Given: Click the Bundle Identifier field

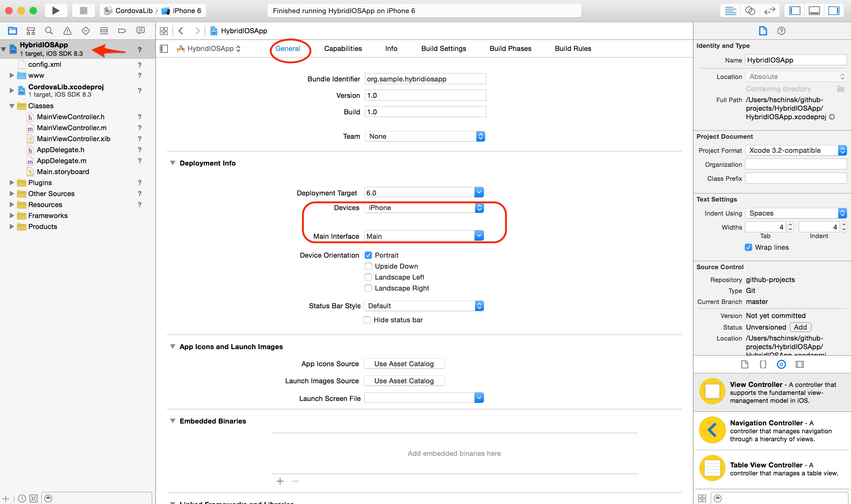Looking at the screenshot, I should click(425, 79).
